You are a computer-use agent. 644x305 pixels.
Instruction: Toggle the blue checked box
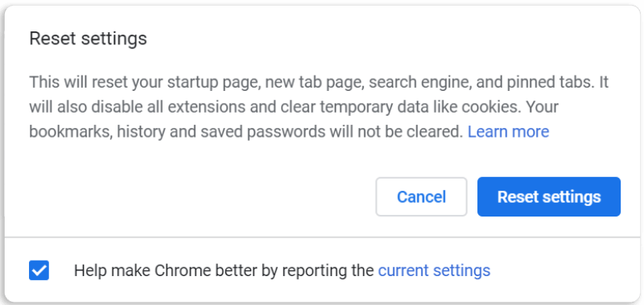tap(39, 270)
